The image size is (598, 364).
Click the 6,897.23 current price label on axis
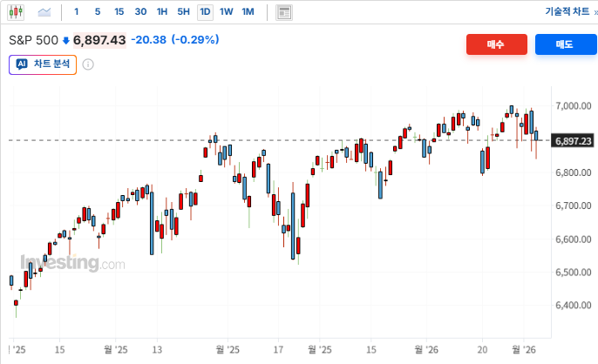click(x=573, y=141)
